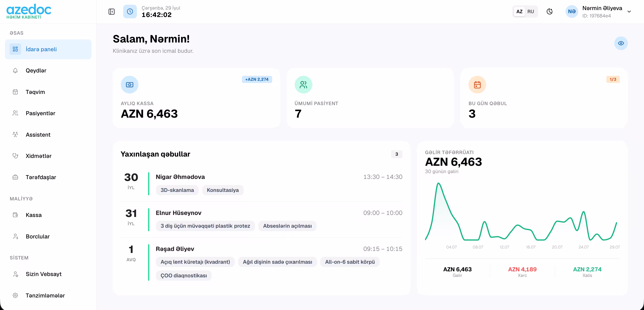Hide the amounts with the eye button
This screenshot has width=644, height=310.
pyautogui.click(x=621, y=43)
